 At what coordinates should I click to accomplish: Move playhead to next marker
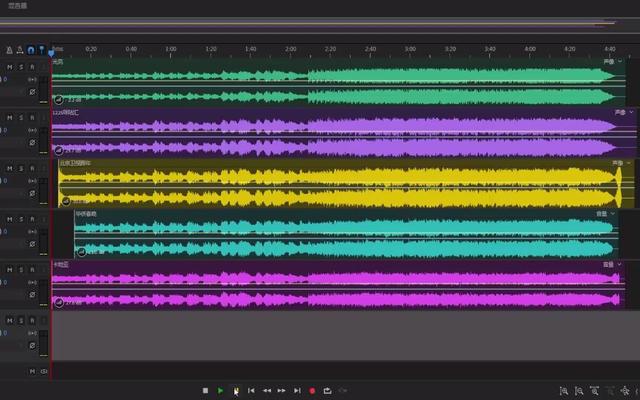[x=297, y=391]
